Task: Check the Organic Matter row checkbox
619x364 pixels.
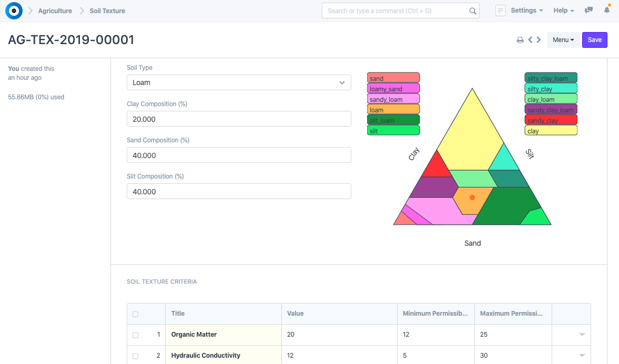Action: pyautogui.click(x=136, y=335)
